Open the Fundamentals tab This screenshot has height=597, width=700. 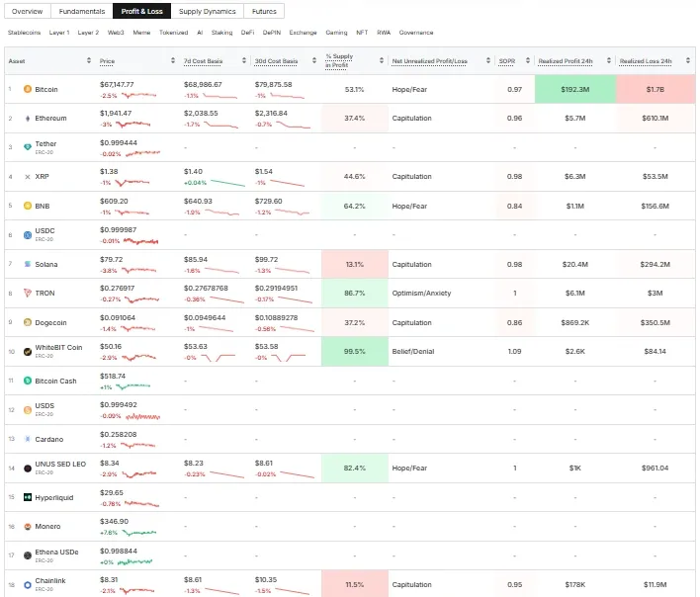click(x=82, y=11)
